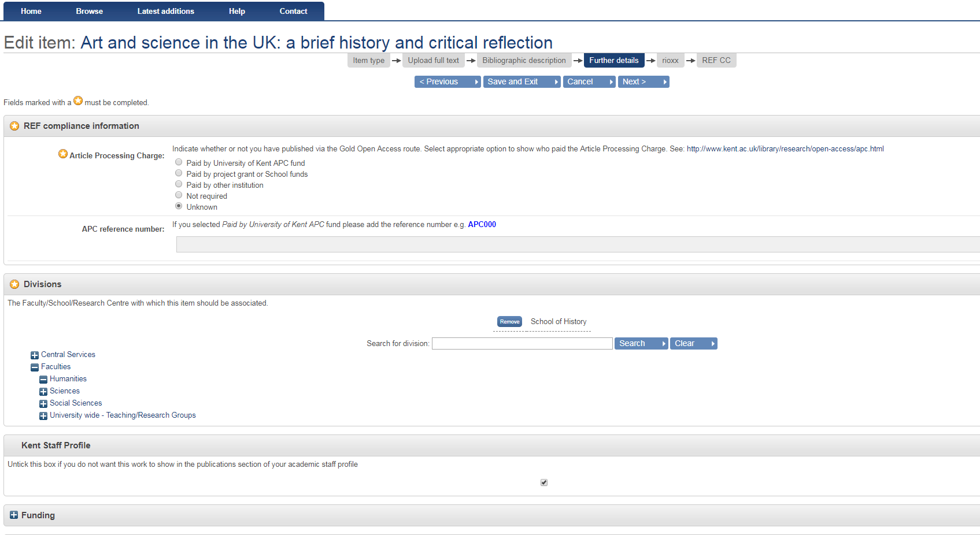Collapse the Faculties tree node
This screenshot has width=980, height=535.
tap(35, 367)
